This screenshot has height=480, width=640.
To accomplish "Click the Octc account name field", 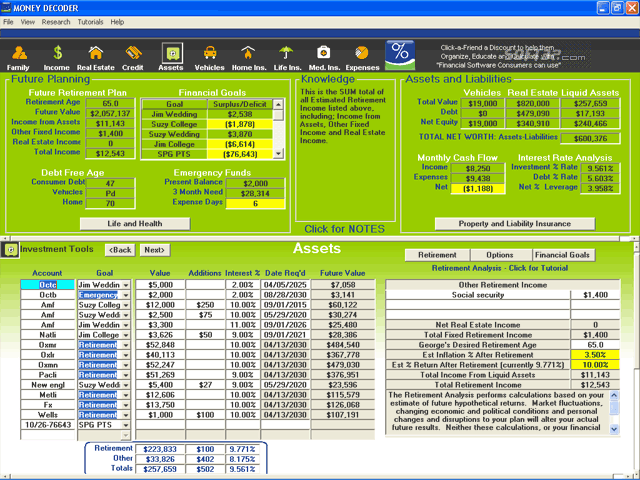I will click(48, 285).
